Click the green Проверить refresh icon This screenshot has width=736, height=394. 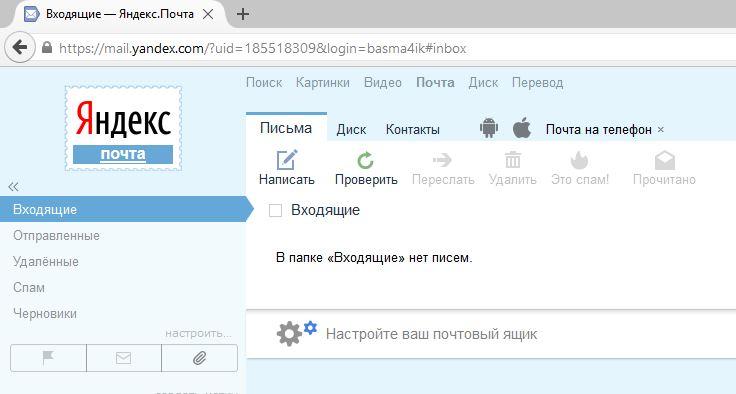[x=365, y=160]
